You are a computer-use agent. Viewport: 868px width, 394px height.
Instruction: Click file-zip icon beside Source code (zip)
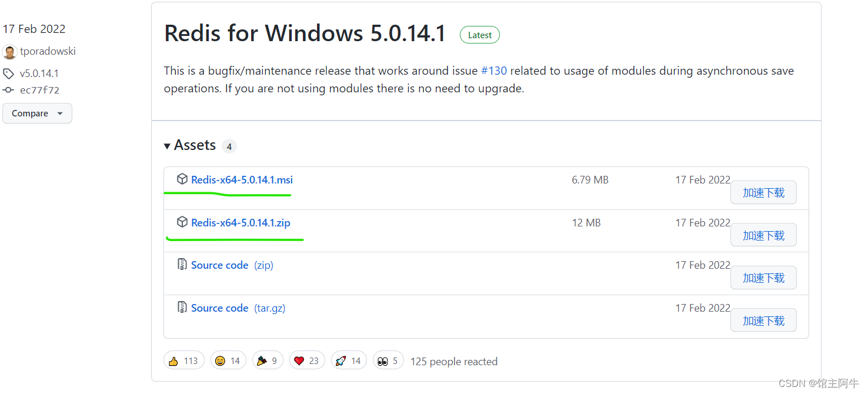pos(182,265)
